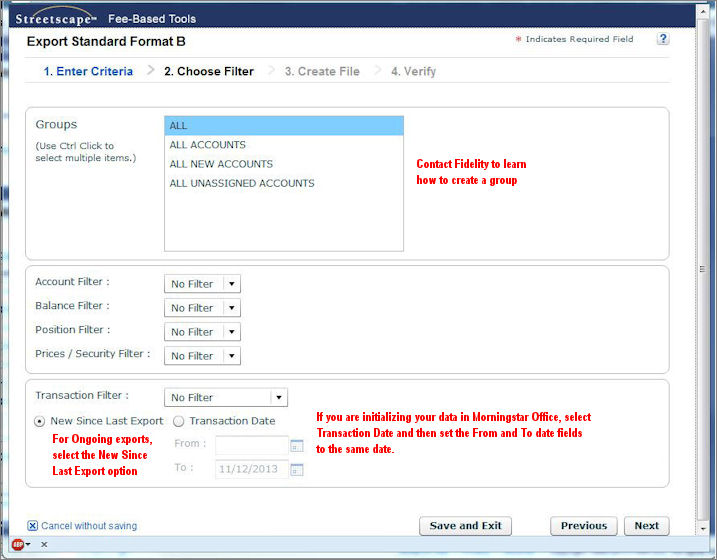Switch to the 3. Create File step
Viewport: 717px width, 560px height.
[324, 72]
